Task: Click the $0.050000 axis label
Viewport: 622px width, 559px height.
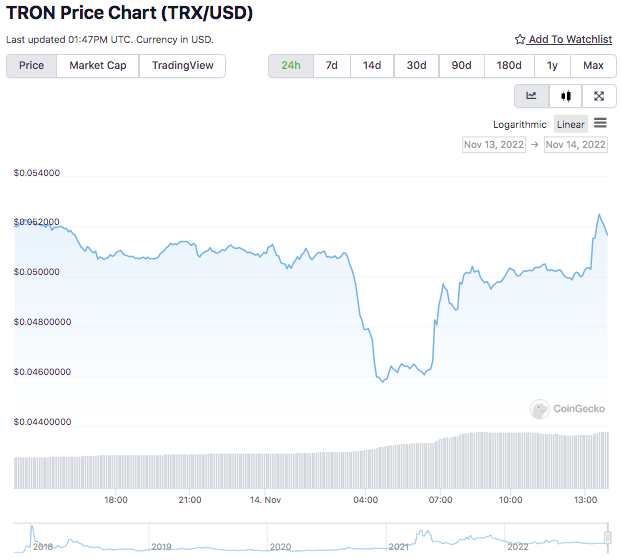Action: 37,272
